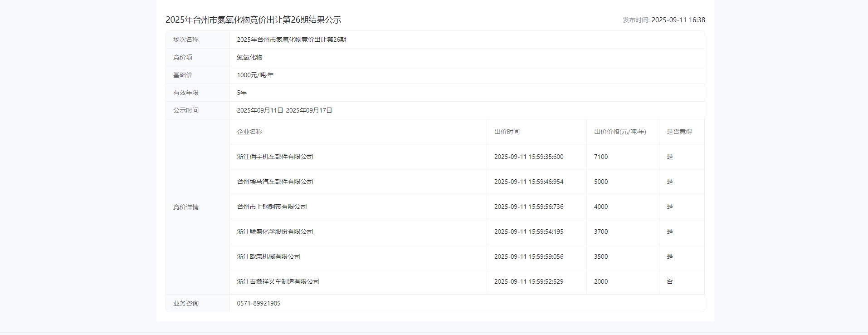Click the 出价时间 column header
Image resolution: width=868 pixels, height=335 pixels.
[x=507, y=132]
